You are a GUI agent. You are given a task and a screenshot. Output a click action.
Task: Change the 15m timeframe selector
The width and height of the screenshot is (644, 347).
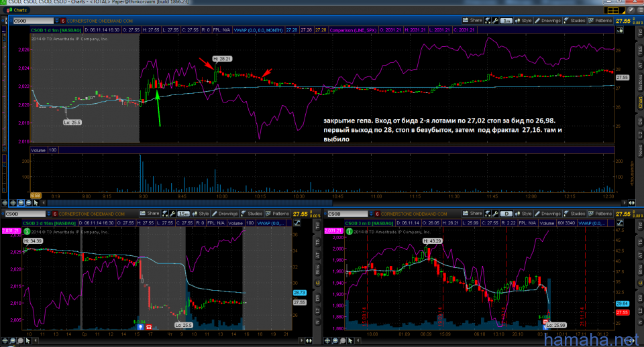(x=183, y=214)
